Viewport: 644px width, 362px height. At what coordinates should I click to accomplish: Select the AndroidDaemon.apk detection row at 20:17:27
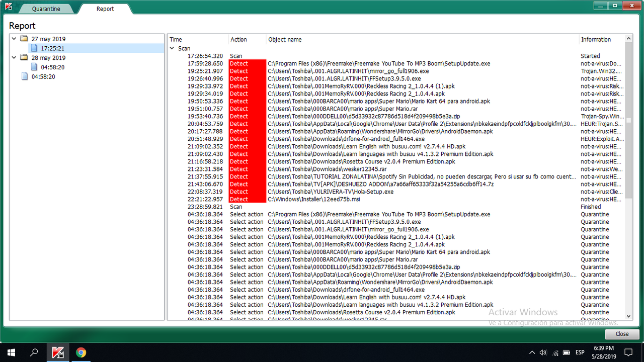coord(396,131)
